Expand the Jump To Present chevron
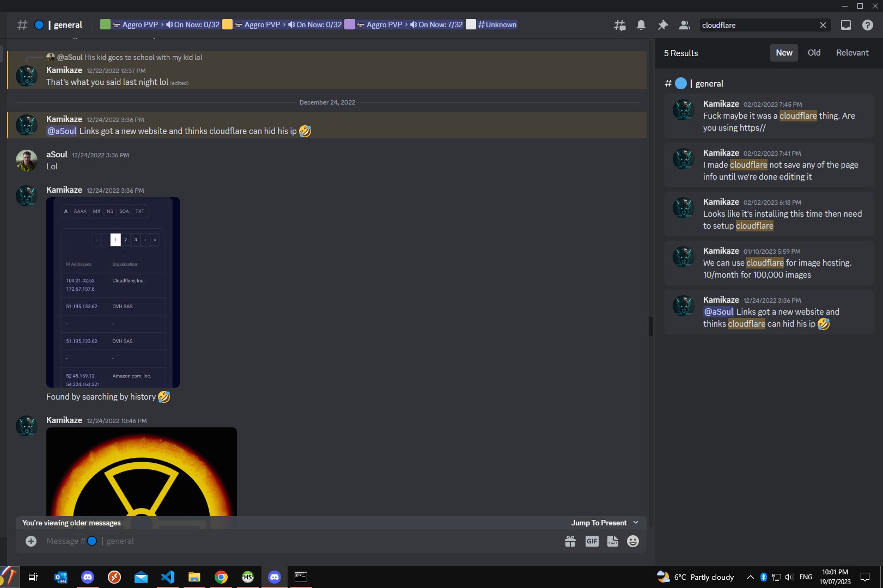This screenshot has height=588, width=883. [636, 523]
